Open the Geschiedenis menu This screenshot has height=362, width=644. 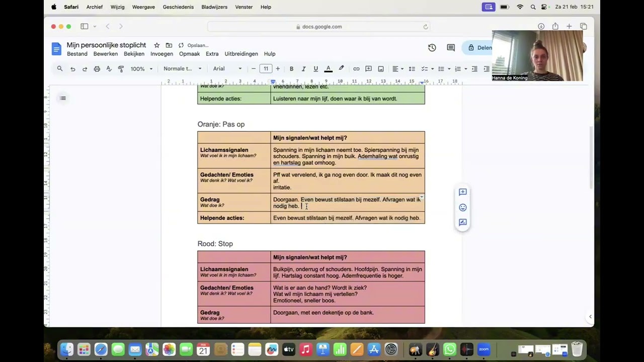(178, 7)
